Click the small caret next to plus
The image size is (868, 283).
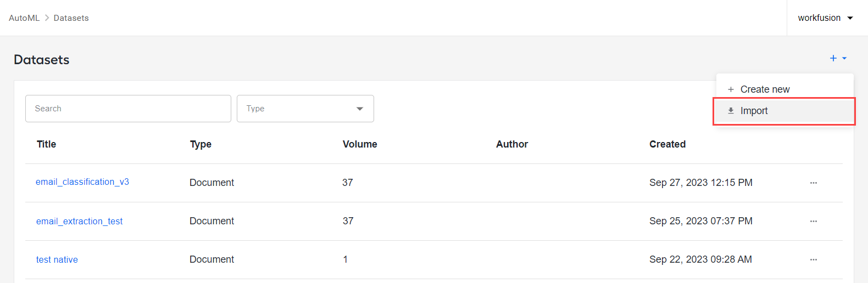coord(844,58)
